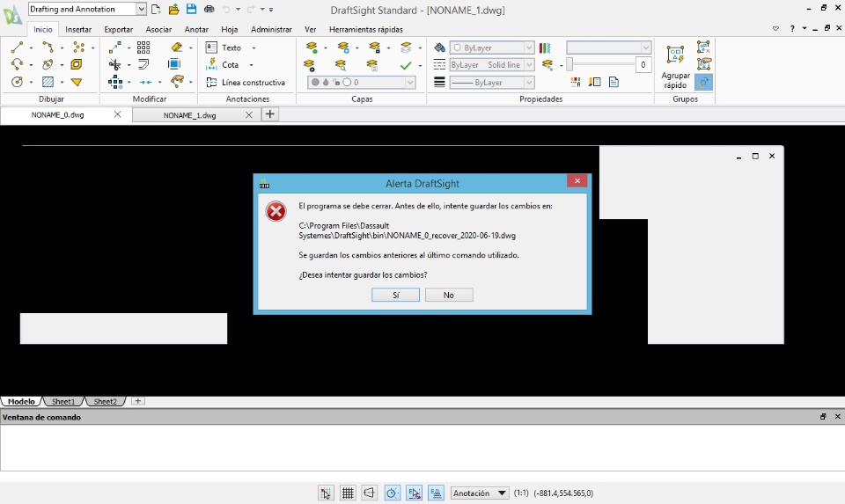Click the Open folder icon
The image size is (845, 504).
pos(173,9)
